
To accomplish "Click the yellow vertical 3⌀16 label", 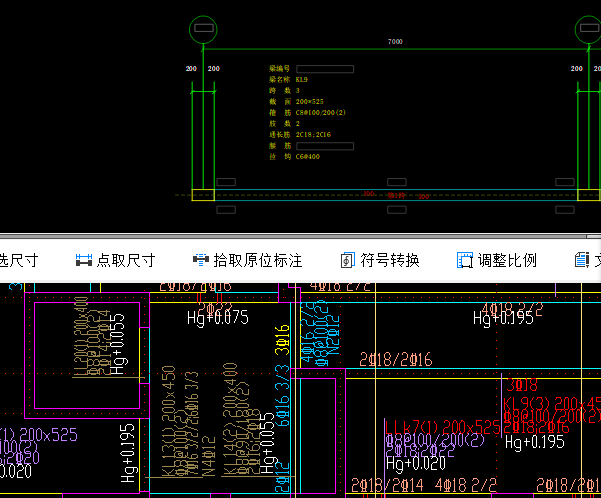I will click(282, 340).
